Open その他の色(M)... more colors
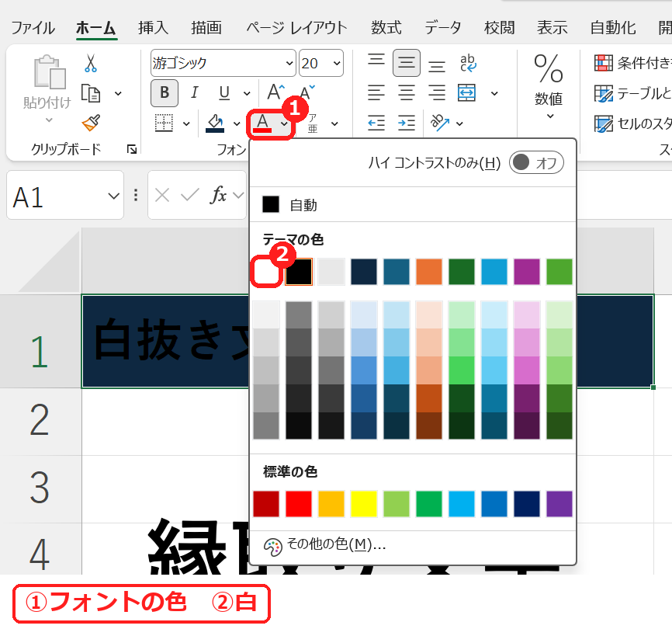 (412, 546)
